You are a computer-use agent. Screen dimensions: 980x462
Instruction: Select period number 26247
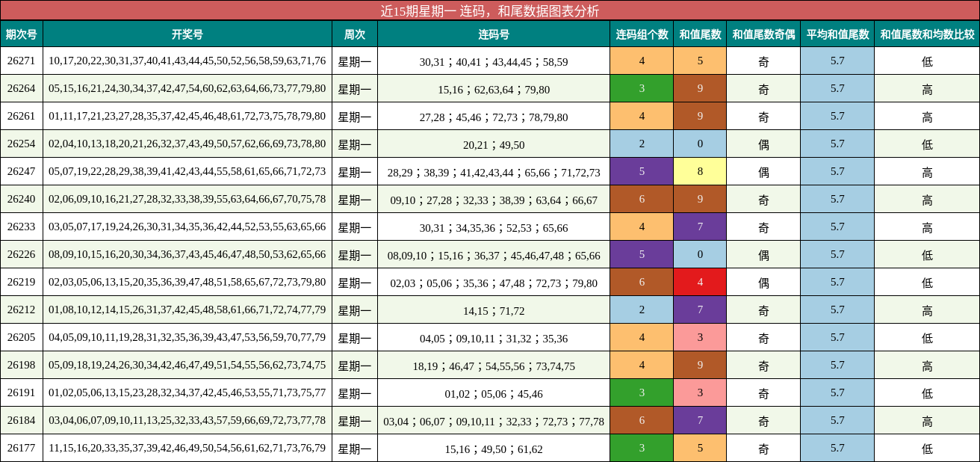pos(22,171)
